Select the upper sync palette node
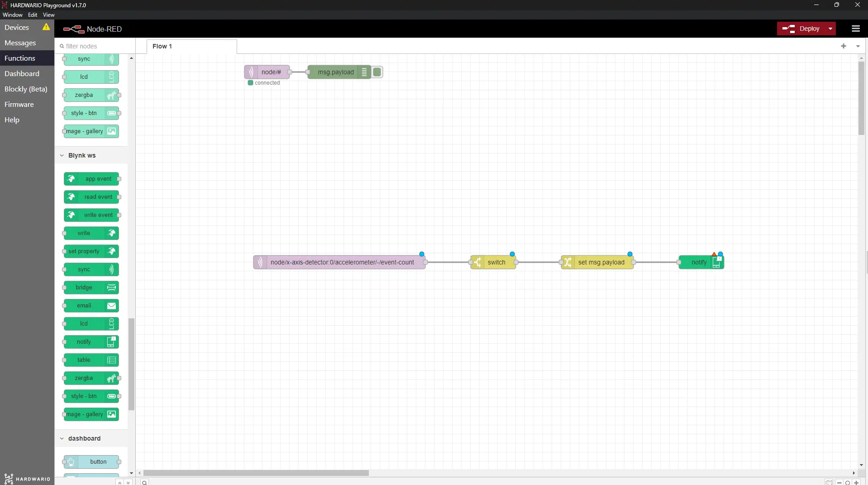The image size is (868, 485). 91,59
